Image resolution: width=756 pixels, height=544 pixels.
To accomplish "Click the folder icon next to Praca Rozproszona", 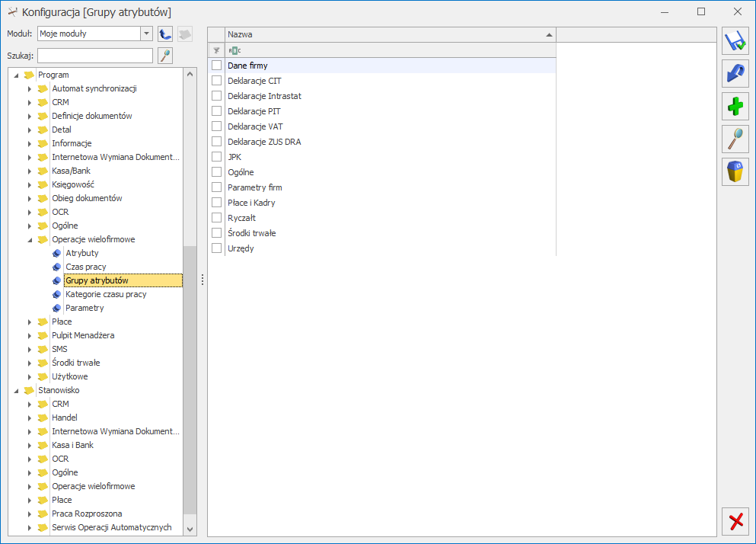I will tap(43, 514).
